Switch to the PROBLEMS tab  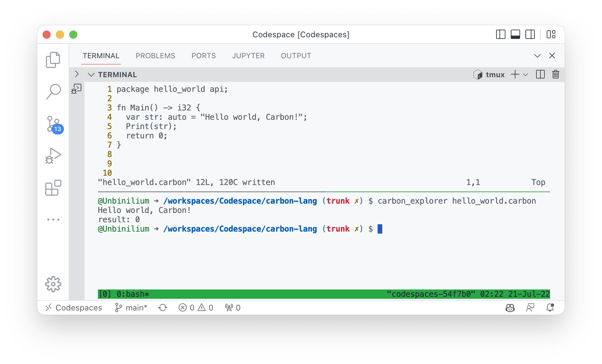155,56
